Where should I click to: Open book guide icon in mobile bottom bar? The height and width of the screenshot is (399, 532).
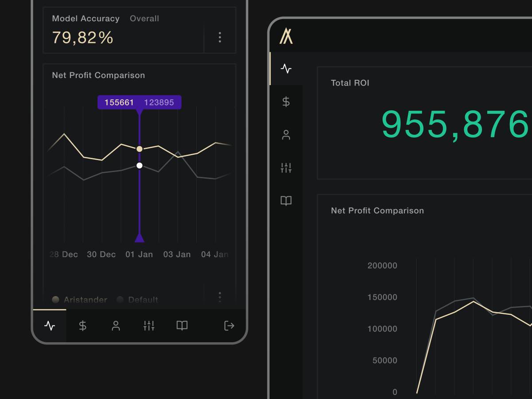click(x=182, y=326)
